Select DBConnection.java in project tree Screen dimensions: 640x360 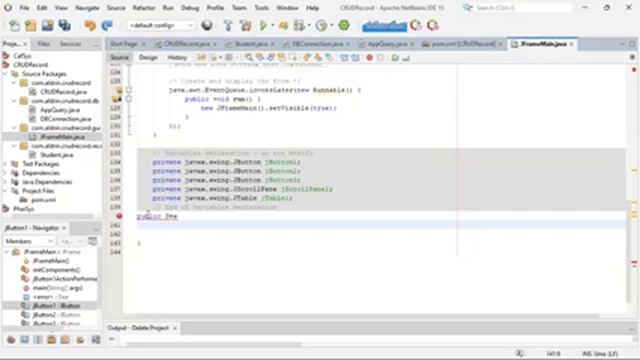click(x=65, y=119)
